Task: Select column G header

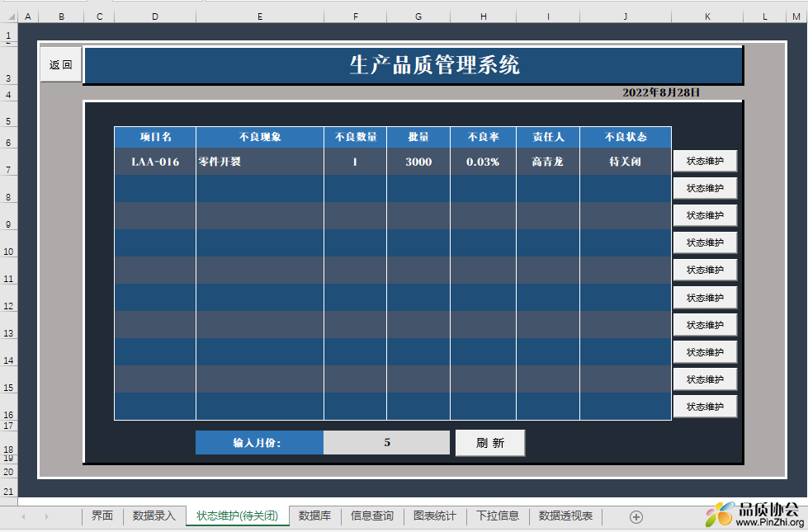Action: [418, 16]
